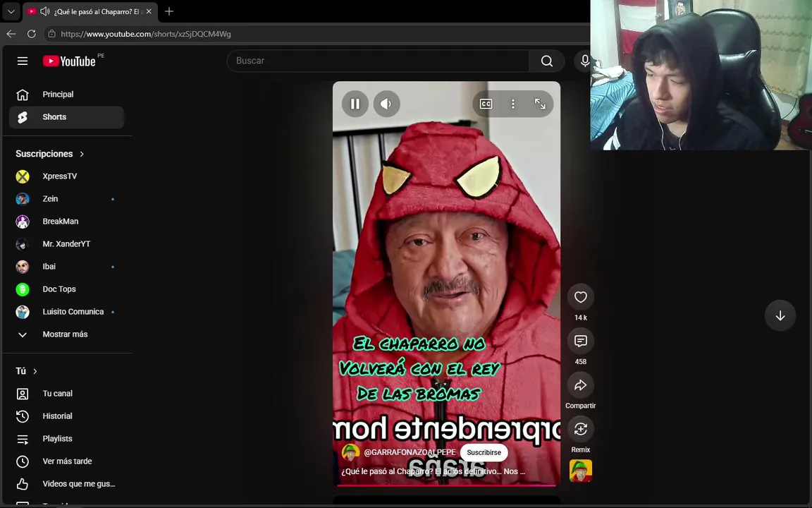Open Ver más tarde list

point(66,461)
